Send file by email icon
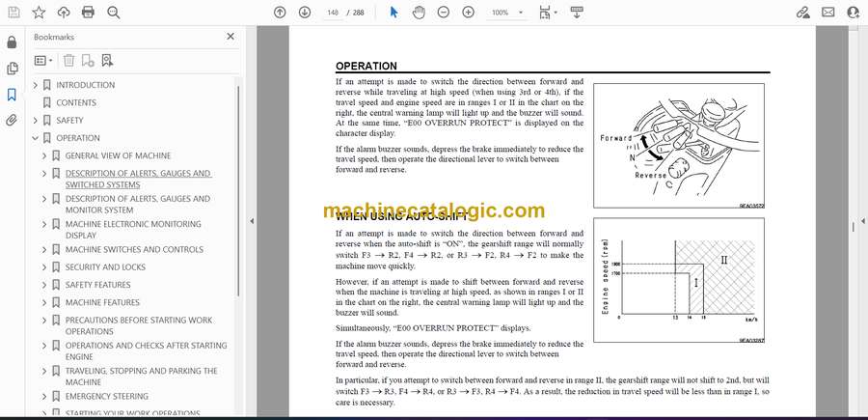The width and height of the screenshot is (868, 420). 828,13
